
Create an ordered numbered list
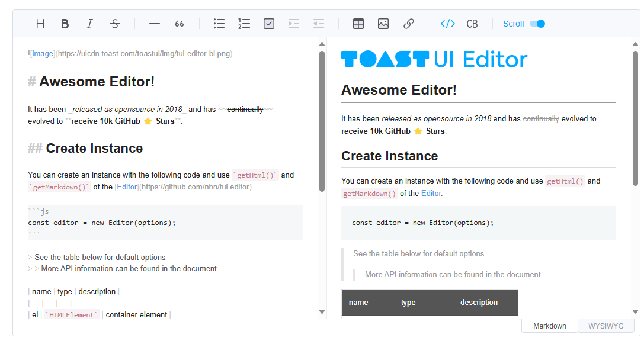point(244,24)
